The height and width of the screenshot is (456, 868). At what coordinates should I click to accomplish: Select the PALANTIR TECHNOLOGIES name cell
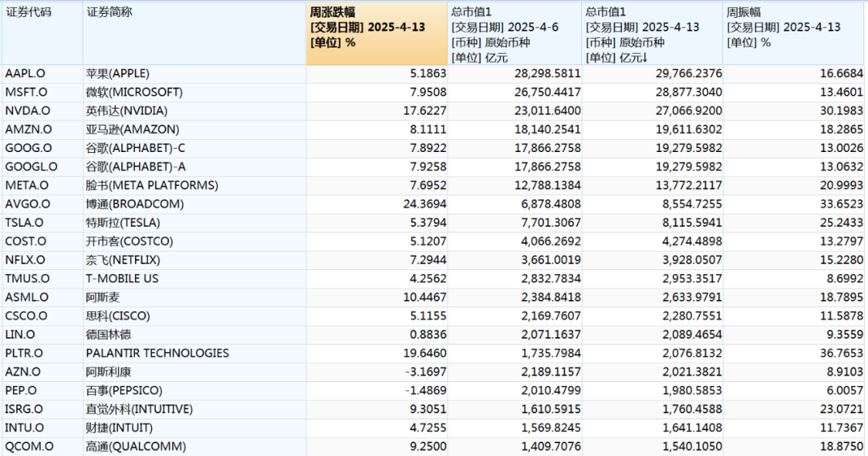coord(158,353)
